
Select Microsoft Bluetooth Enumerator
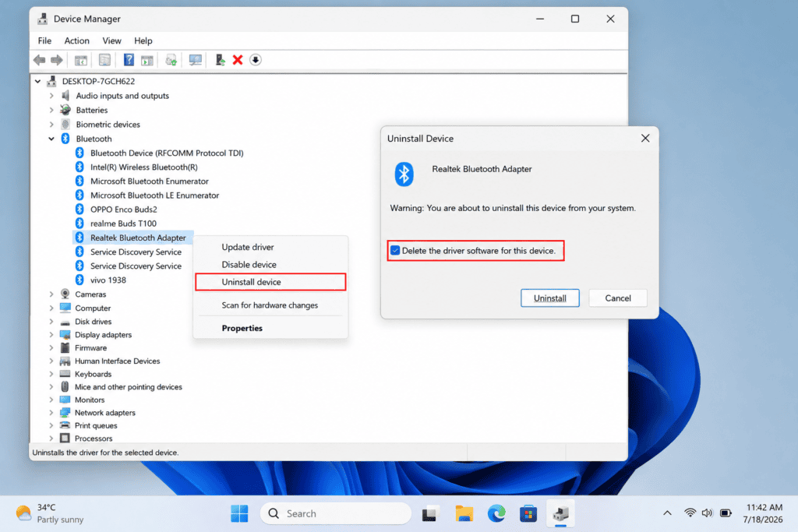click(x=150, y=181)
